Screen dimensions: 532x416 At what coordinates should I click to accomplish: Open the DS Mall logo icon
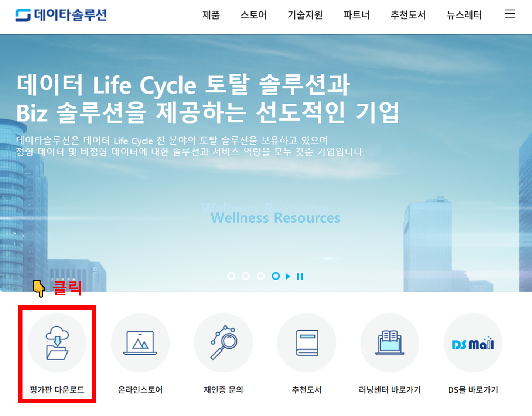tap(473, 343)
